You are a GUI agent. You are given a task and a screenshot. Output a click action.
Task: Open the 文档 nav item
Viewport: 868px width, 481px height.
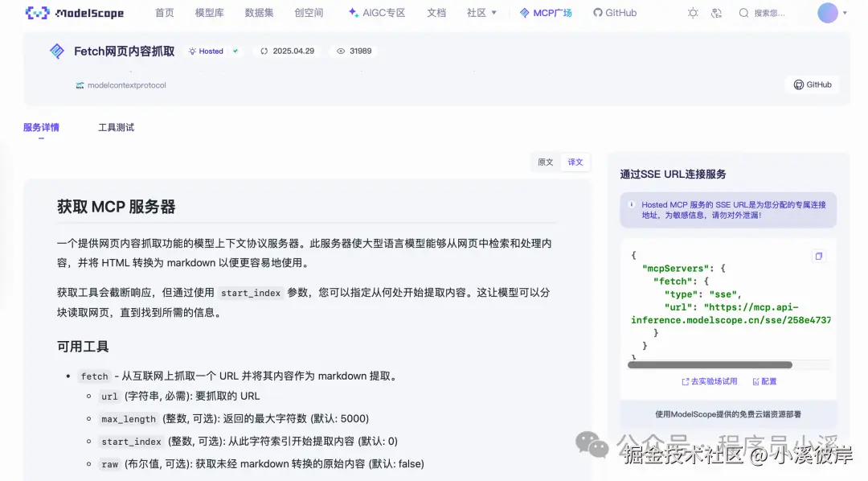(x=436, y=13)
